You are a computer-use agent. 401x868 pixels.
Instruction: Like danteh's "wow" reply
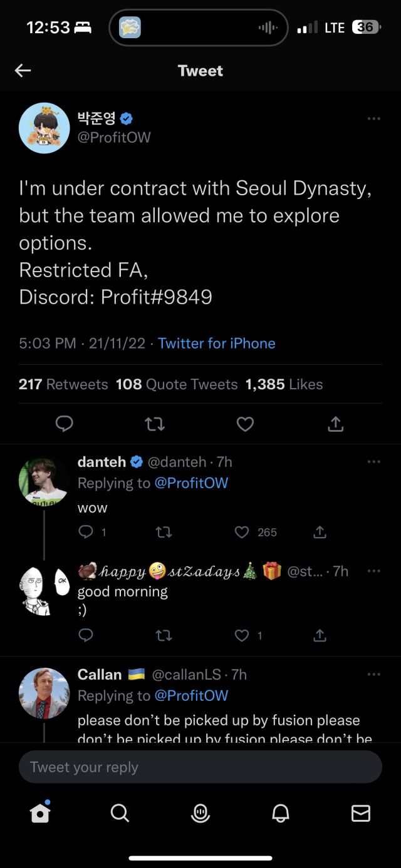coord(242,532)
